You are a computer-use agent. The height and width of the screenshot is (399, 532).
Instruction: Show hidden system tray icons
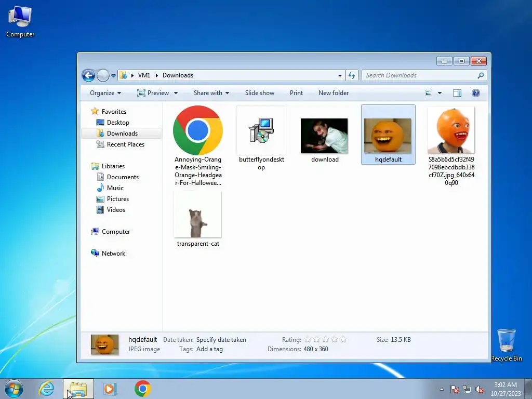(x=442, y=389)
